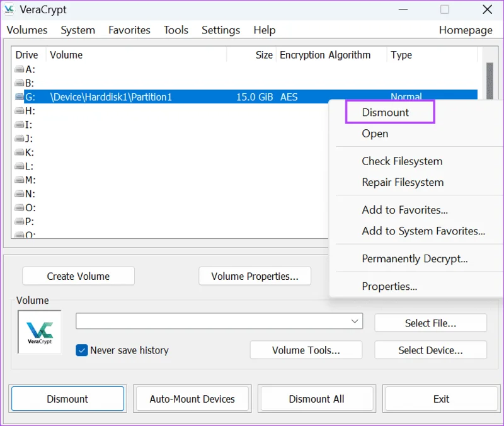Select the L: drive icon
Image resolution: width=504 pixels, height=426 pixels.
click(20, 166)
